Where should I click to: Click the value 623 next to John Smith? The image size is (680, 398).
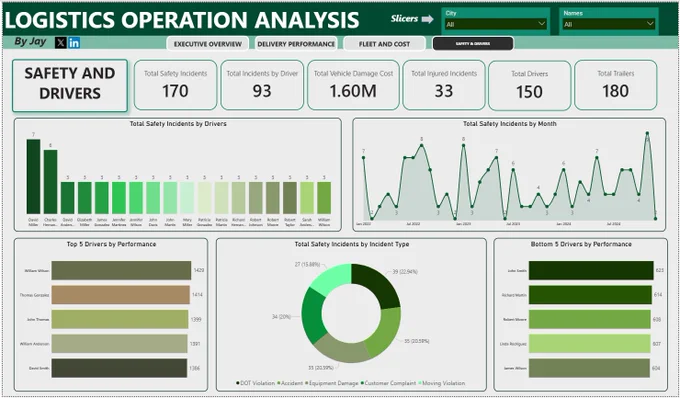660,270
